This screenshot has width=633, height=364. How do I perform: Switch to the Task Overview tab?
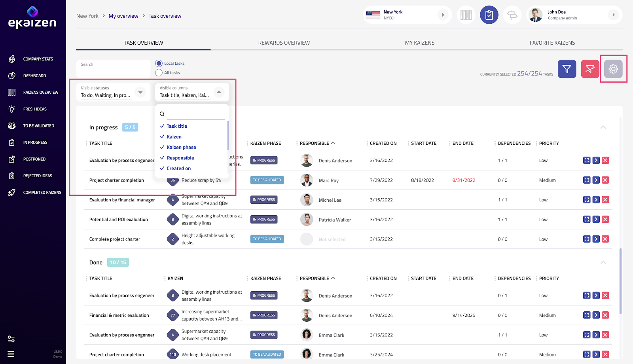tap(143, 43)
